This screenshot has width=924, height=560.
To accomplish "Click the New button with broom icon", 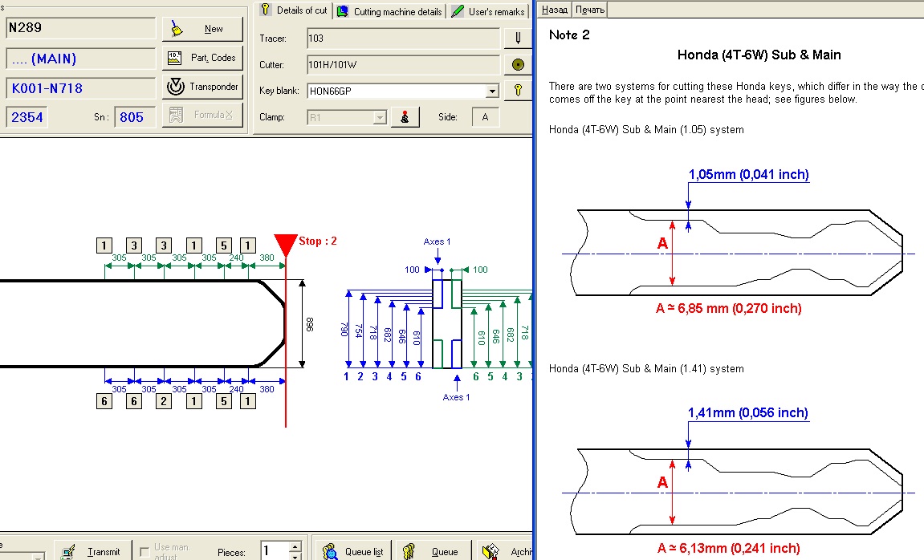I will pos(202,29).
